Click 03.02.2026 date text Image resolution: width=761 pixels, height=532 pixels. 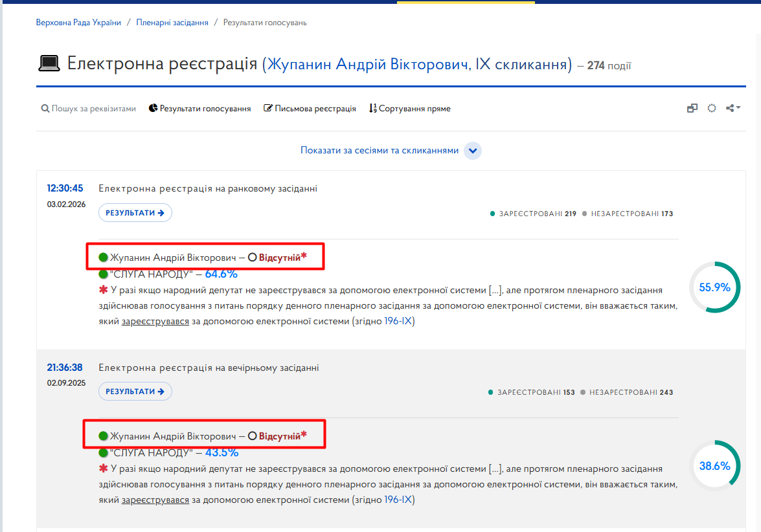click(66, 204)
